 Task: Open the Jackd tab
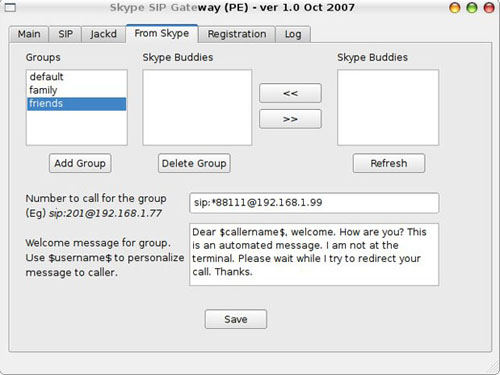tap(103, 34)
